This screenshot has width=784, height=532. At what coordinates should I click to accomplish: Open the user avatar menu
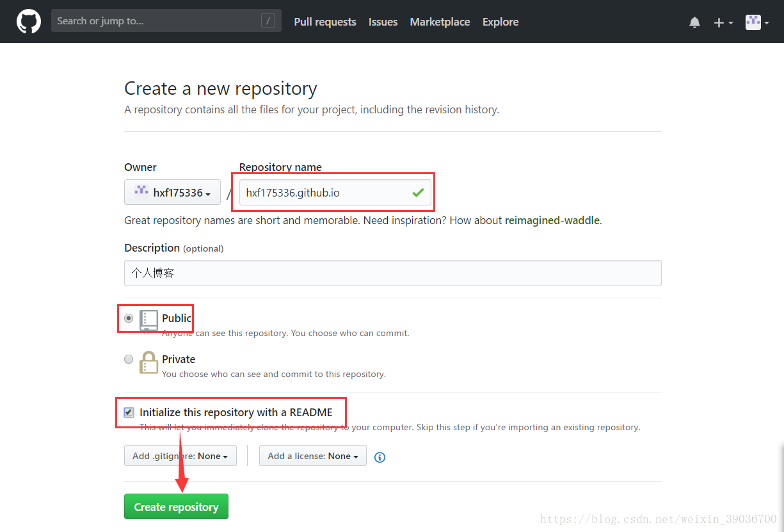(757, 22)
